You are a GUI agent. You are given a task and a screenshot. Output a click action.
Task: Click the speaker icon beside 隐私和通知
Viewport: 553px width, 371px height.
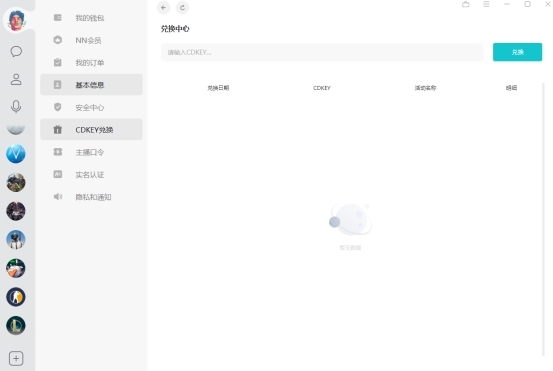(x=57, y=196)
